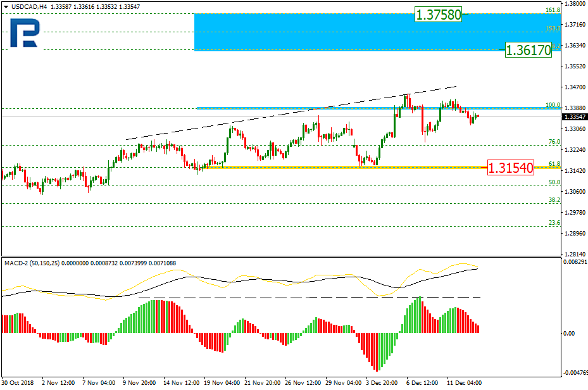Click the large blue target zone rectangle
588x390 pixels.
pos(316,32)
